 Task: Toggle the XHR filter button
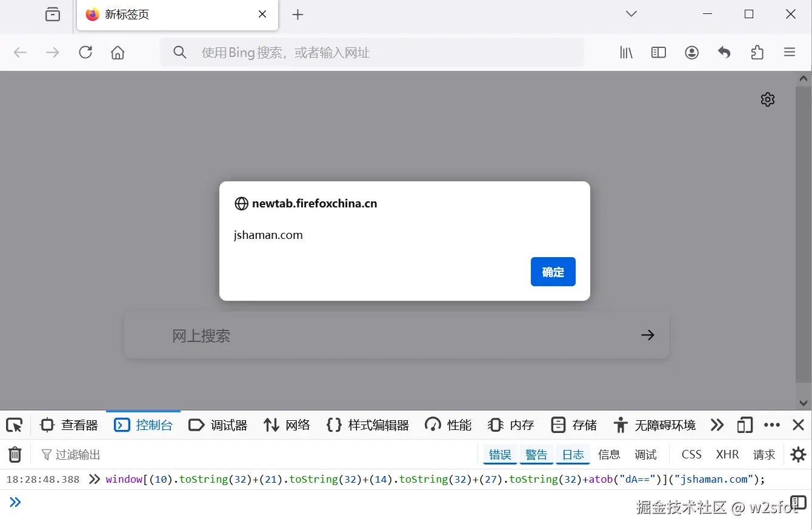728,454
